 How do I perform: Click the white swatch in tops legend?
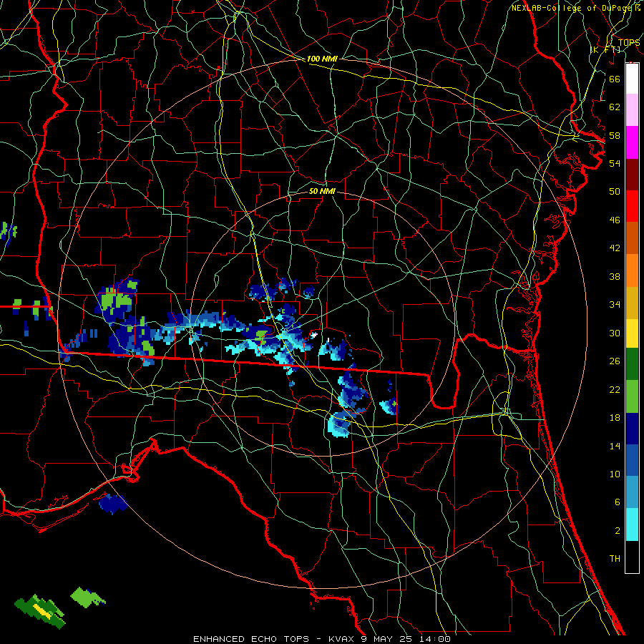[x=632, y=79]
